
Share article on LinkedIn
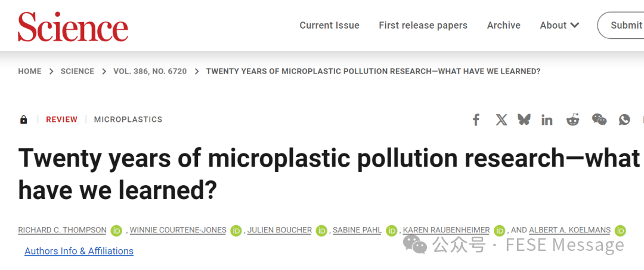pyautogui.click(x=547, y=119)
